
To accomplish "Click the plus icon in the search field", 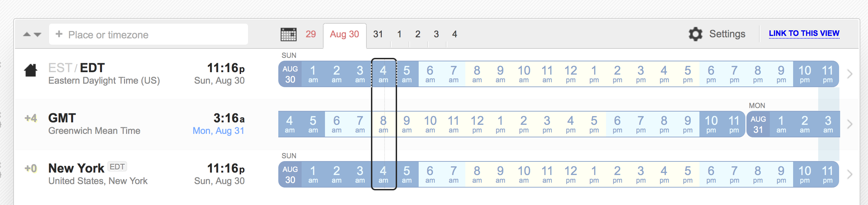I will (x=59, y=34).
